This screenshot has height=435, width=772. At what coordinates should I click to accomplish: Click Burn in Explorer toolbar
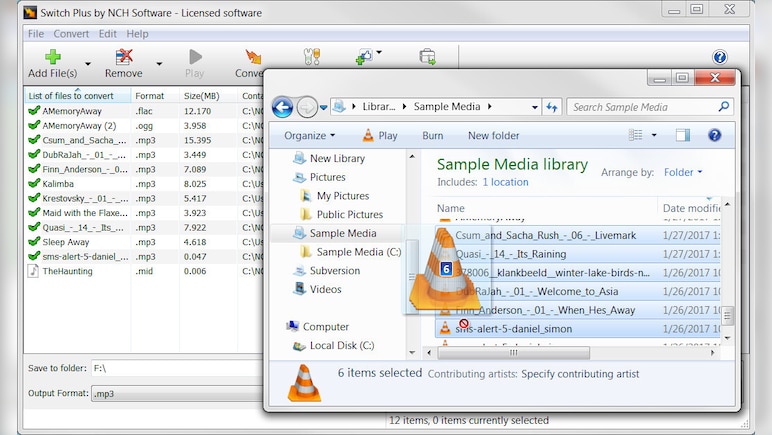coord(433,135)
